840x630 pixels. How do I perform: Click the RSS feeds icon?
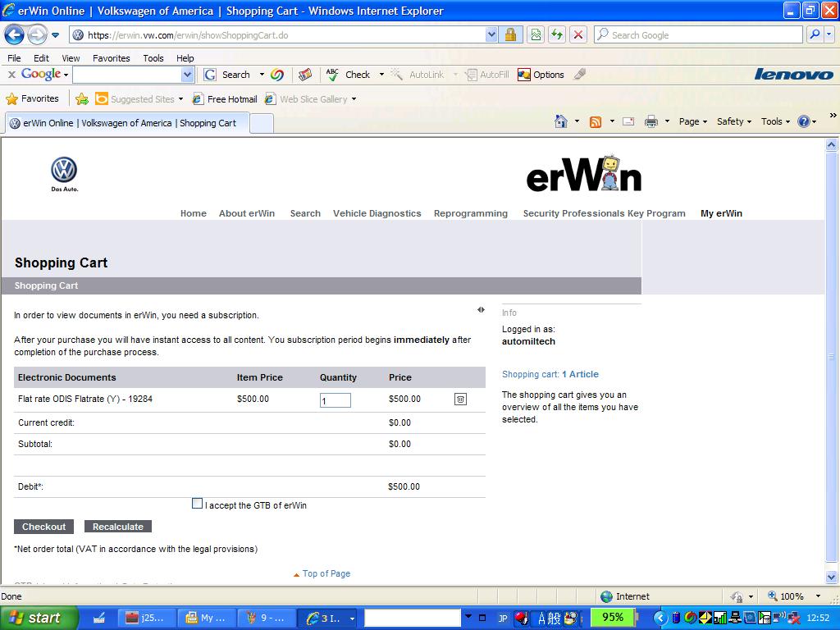coord(596,121)
